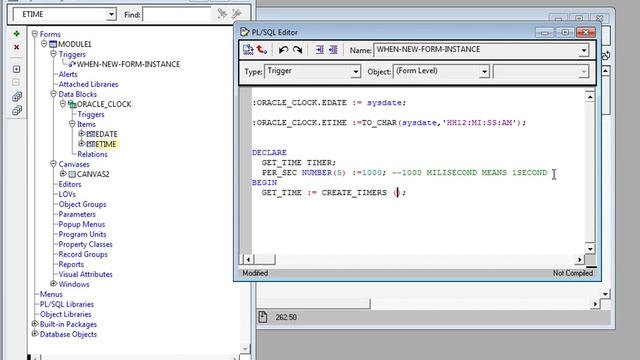The height and width of the screenshot is (360, 640).
Task: Select the Visual Attributes node
Action: point(85,274)
